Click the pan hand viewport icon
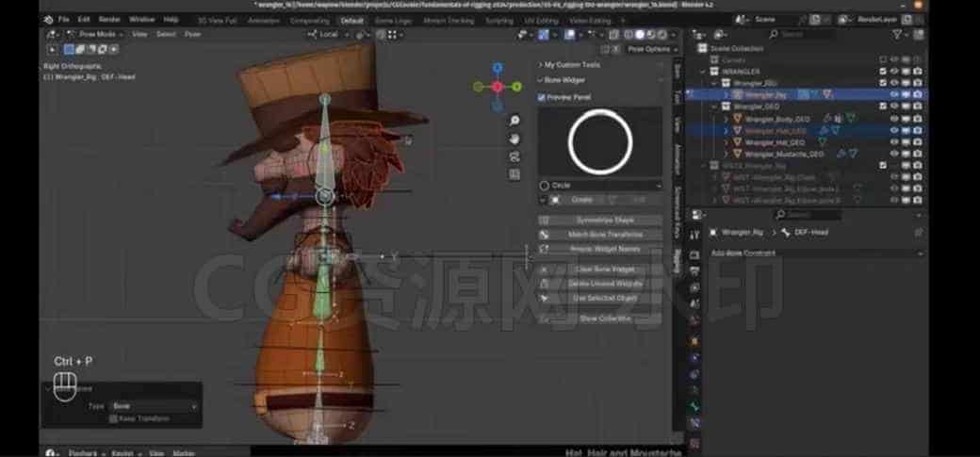Viewport: 980px width, 457px height. (x=514, y=139)
